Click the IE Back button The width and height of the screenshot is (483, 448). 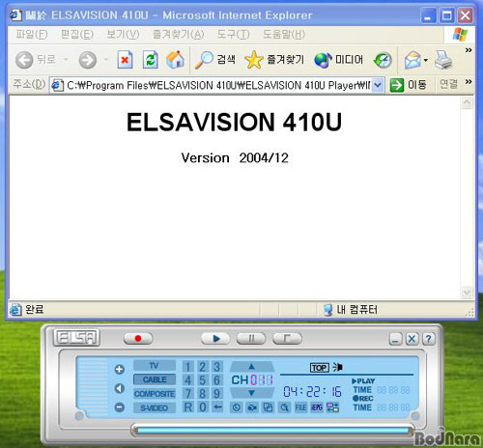36,60
